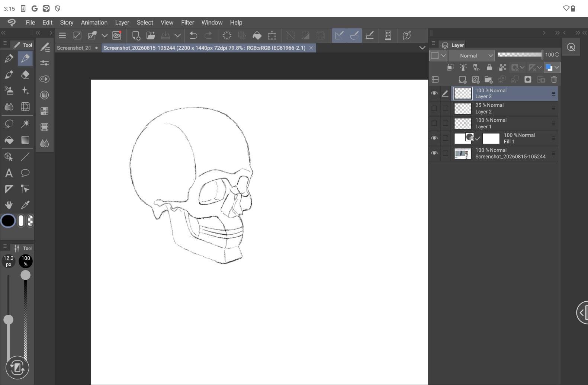Tick the checkbox beside Layer 2's visibility box
The height and width of the screenshot is (385, 588).
point(445,108)
